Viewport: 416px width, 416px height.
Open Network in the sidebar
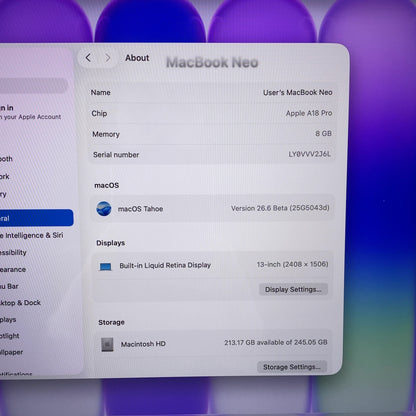point(5,176)
